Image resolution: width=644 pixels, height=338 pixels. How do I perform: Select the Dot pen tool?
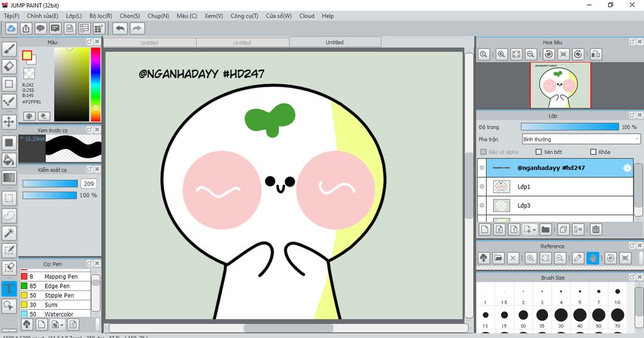pyautogui.click(x=9, y=101)
